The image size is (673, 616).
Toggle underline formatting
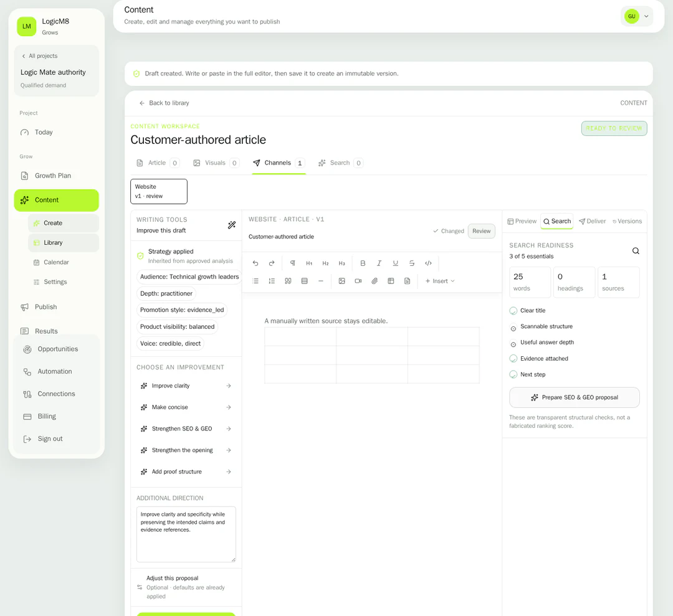[395, 263]
